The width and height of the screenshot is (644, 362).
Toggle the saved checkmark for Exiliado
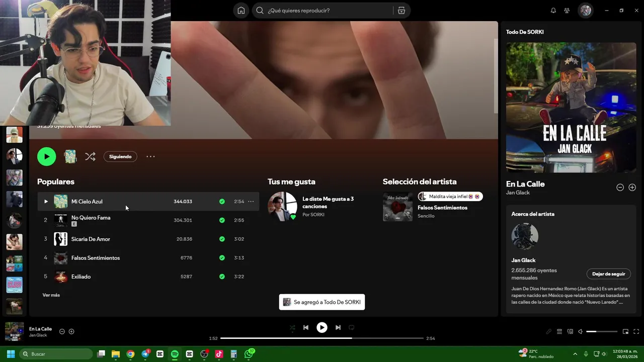pyautogui.click(x=222, y=277)
